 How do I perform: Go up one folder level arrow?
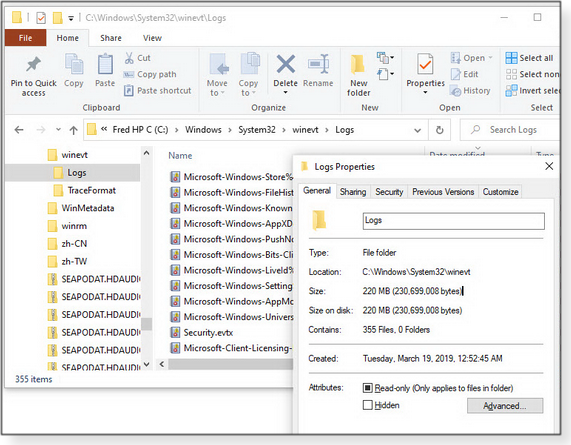pos(74,130)
